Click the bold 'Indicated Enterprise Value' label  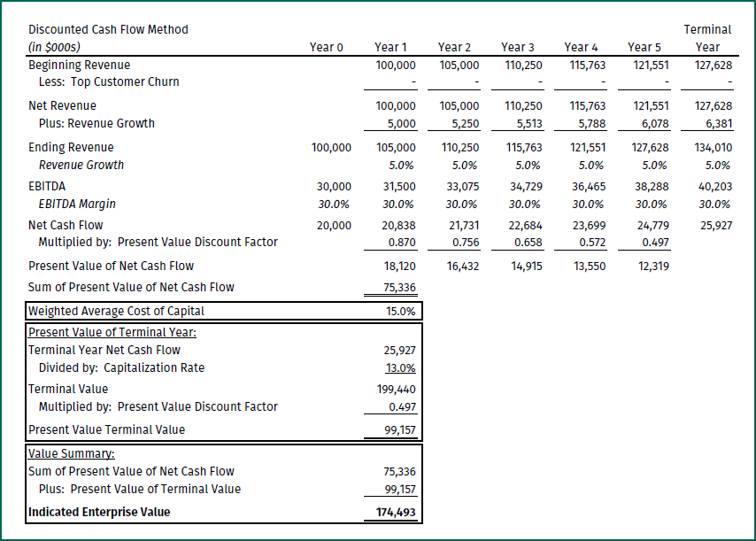pos(99,512)
